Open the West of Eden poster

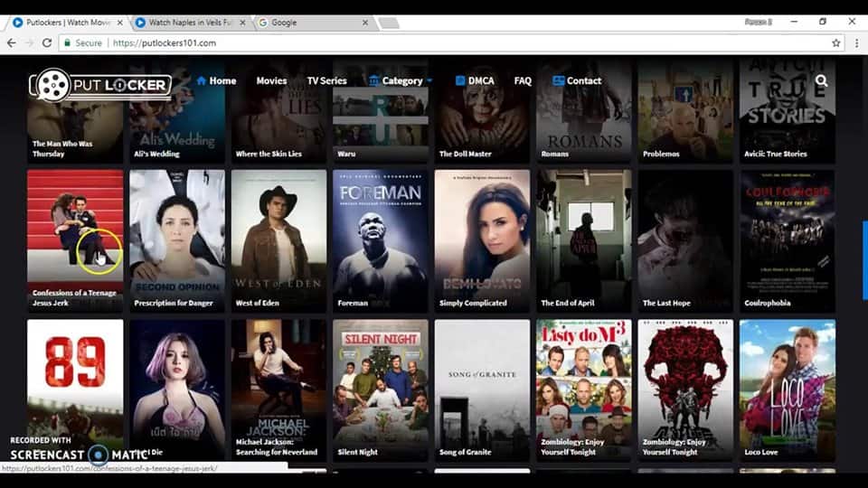click(x=279, y=240)
